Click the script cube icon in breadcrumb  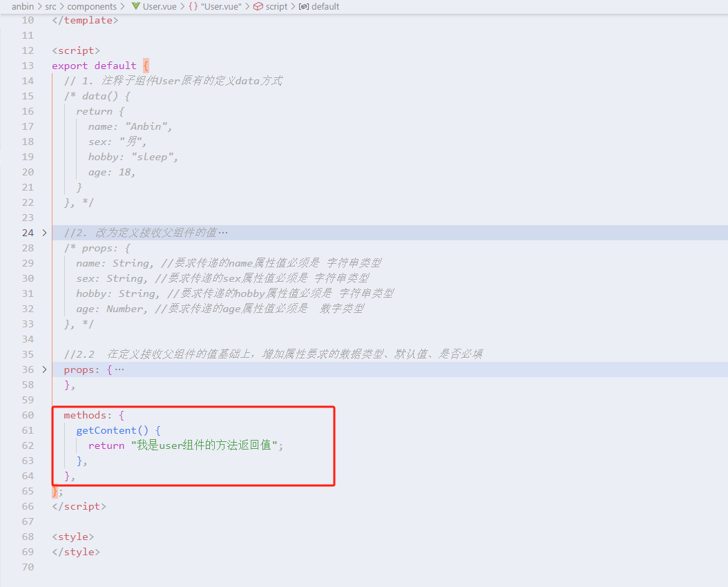(x=258, y=6)
